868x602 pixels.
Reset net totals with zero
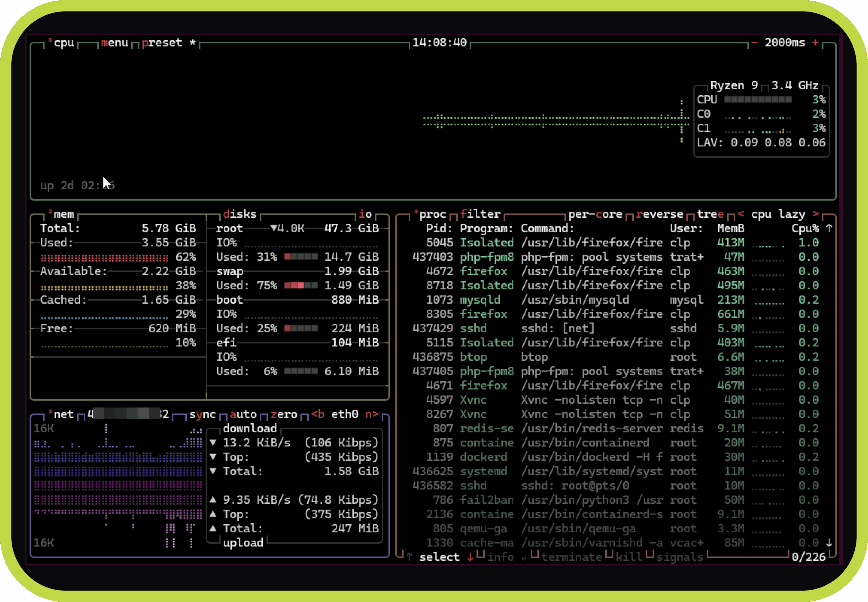click(284, 414)
